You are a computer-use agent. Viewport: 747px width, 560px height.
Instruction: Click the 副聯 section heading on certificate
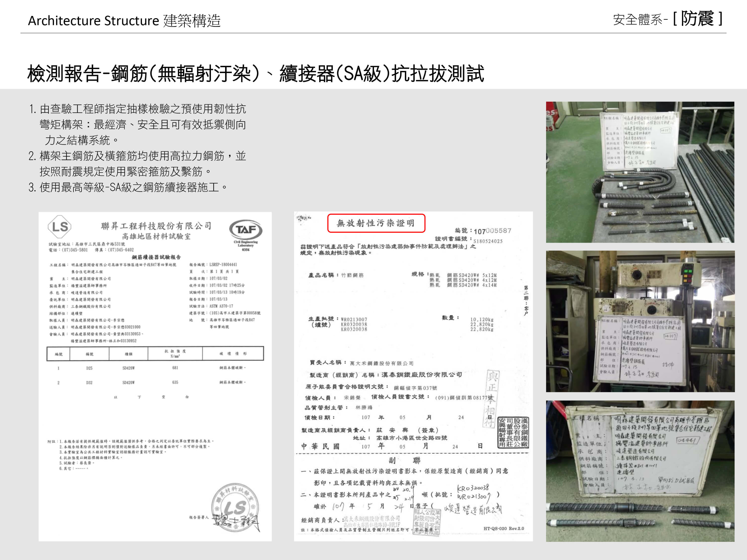[404, 460]
